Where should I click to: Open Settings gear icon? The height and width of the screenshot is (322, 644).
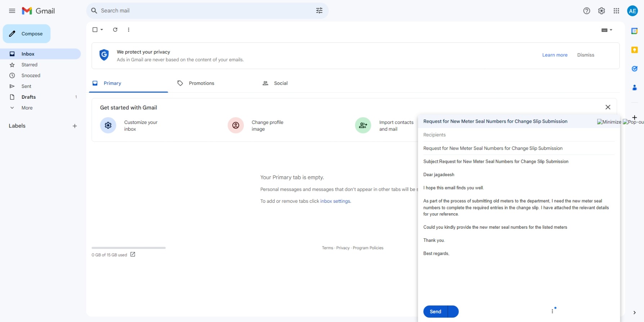pos(601,11)
